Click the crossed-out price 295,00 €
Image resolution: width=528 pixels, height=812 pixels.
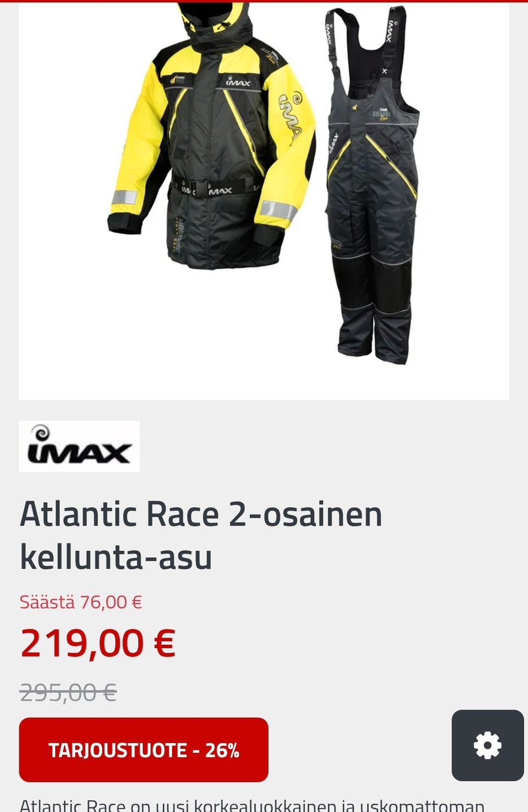68,692
